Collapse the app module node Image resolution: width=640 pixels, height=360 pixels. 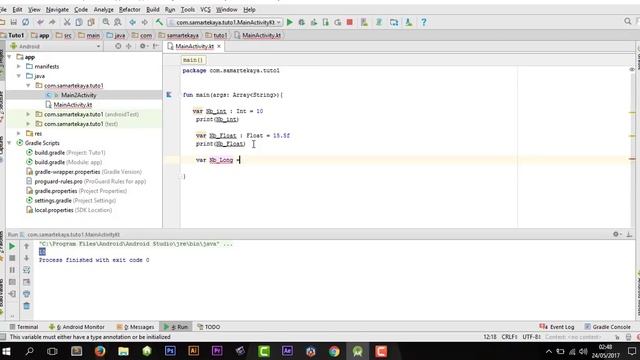pos(9,57)
